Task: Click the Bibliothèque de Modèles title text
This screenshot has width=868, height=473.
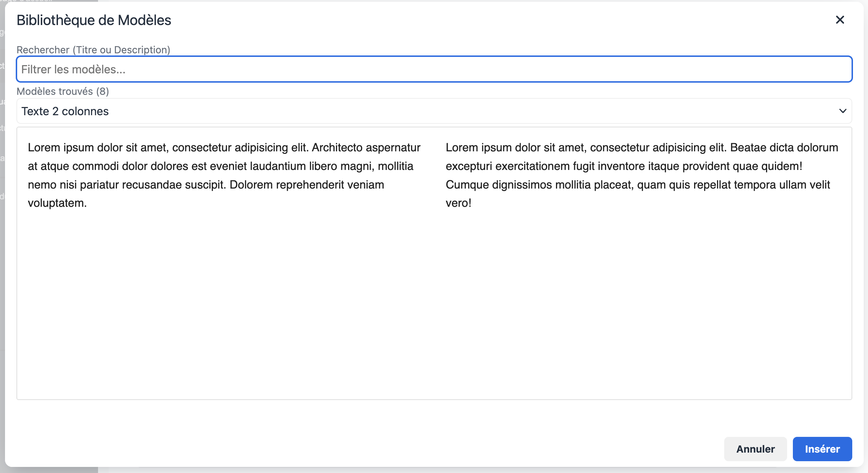Action: click(x=94, y=20)
